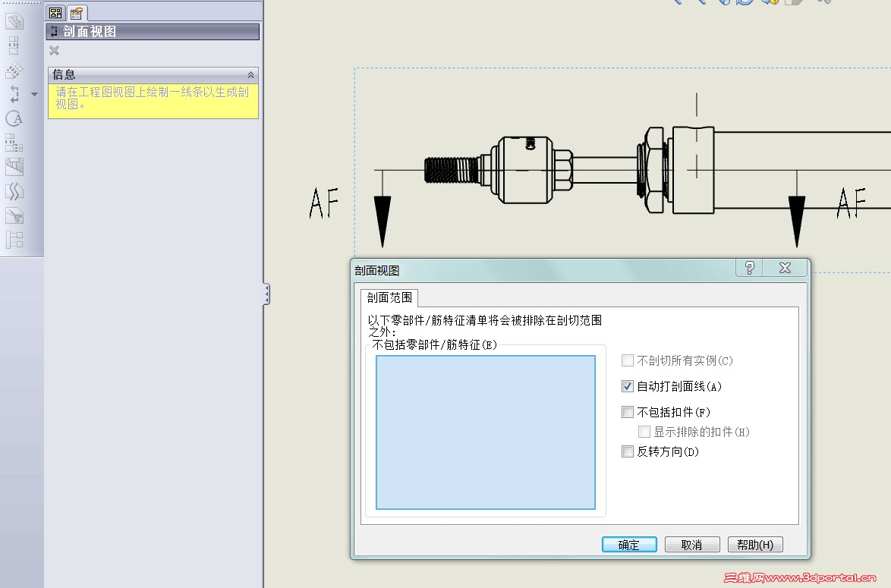Click the dialog question mark help icon
Image resolution: width=891 pixels, height=588 pixels.
point(750,268)
